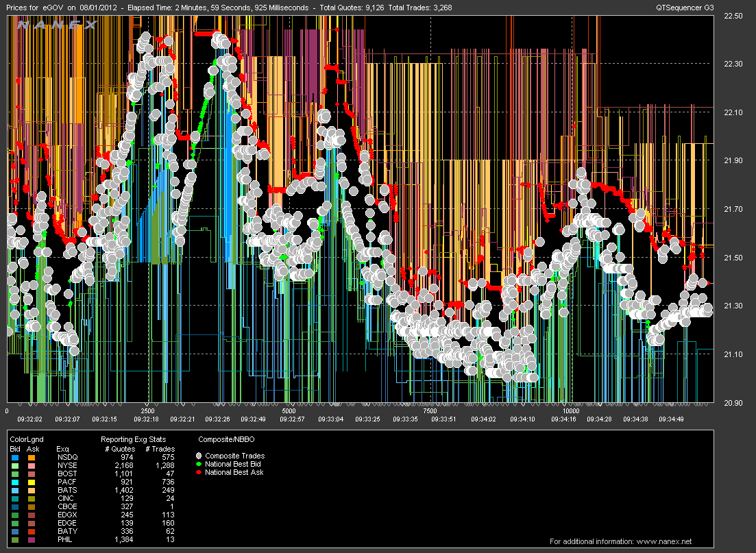Image resolution: width=756 pixels, height=553 pixels.
Task: Select the # Trades column header
Action: point(160,449)
